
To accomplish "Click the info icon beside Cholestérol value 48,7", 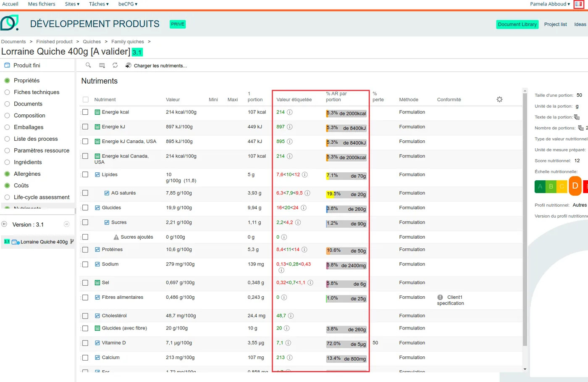I will tap(291, 316).
